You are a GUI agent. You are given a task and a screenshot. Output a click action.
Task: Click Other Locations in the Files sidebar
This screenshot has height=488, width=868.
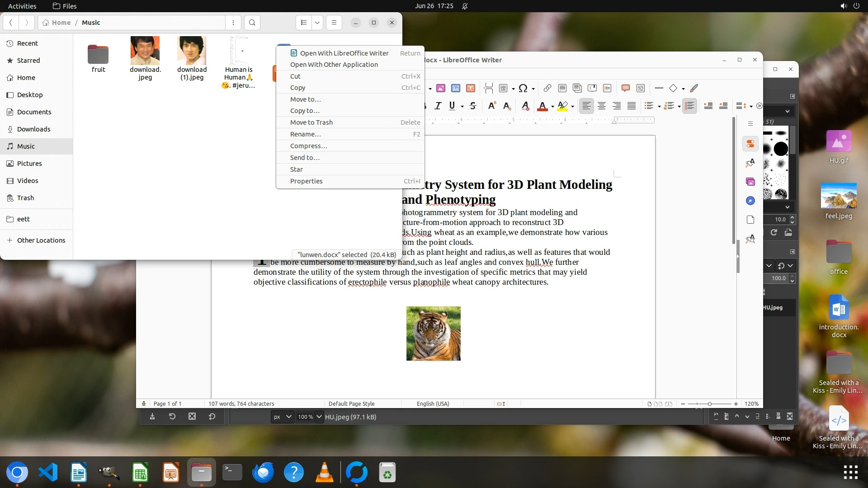click(41, 240)
